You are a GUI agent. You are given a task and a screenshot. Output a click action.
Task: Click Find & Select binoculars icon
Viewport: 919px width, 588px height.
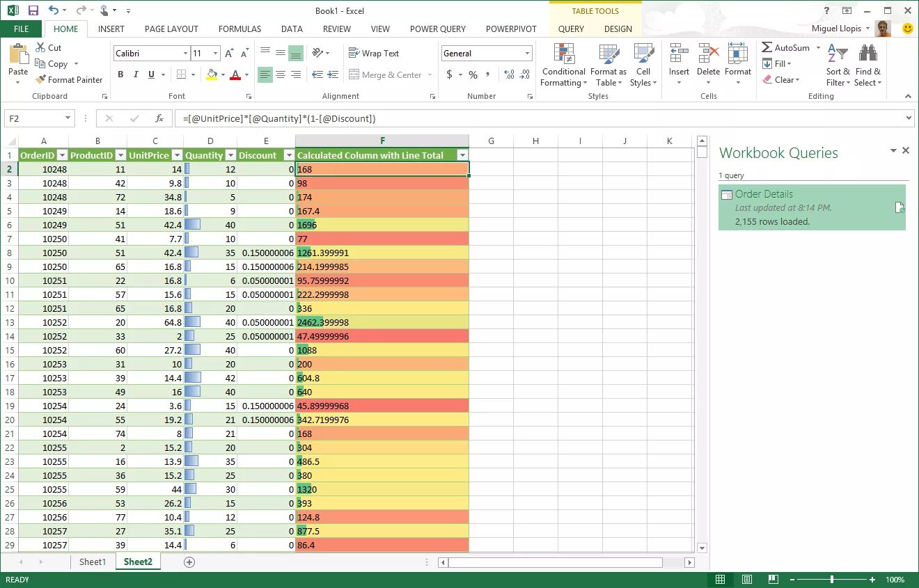868,55
